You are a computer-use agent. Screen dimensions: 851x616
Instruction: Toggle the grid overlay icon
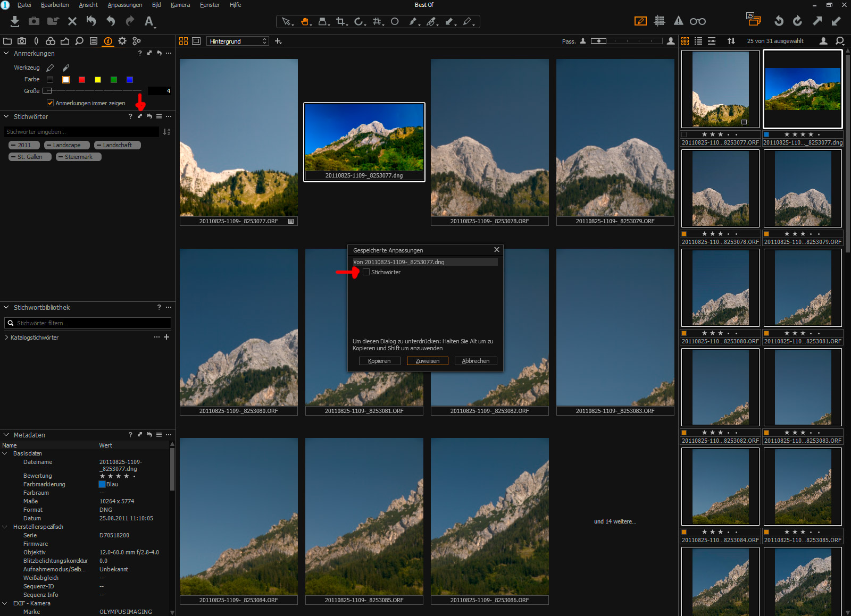coord(660,21)
